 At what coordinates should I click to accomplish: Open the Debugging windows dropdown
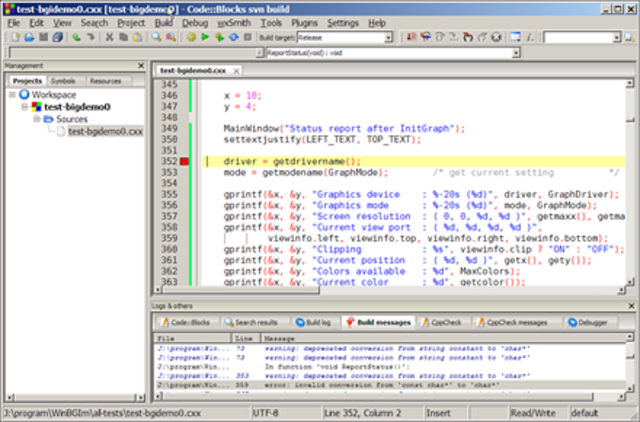coord(515,37)
